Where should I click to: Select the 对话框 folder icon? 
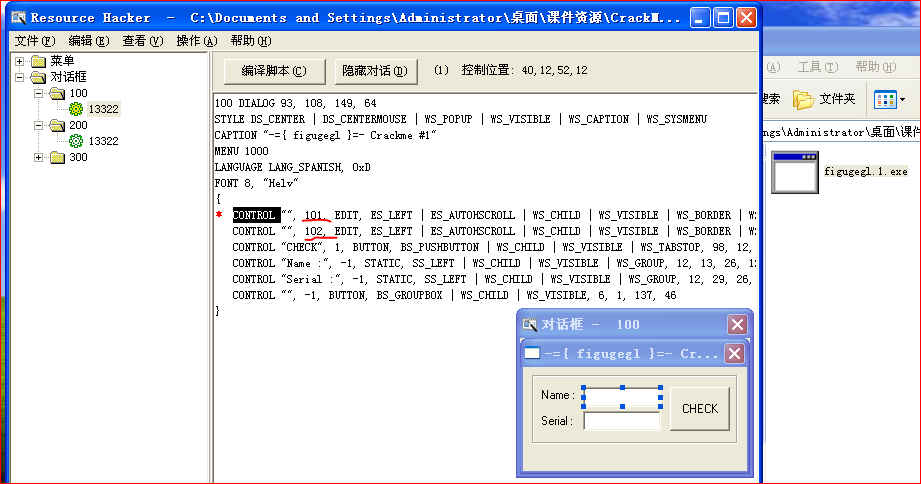tap(38, 77)
